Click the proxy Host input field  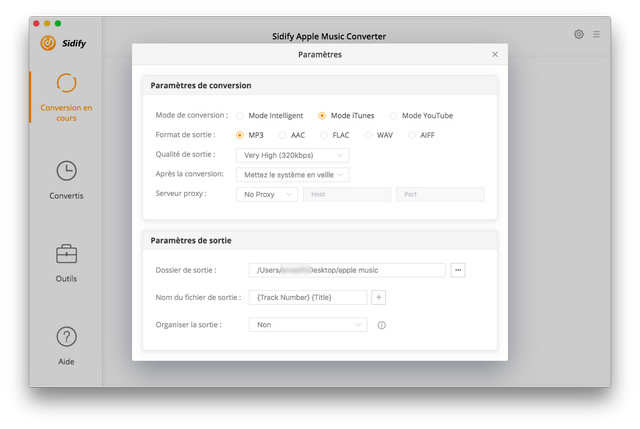pos(346,194)
